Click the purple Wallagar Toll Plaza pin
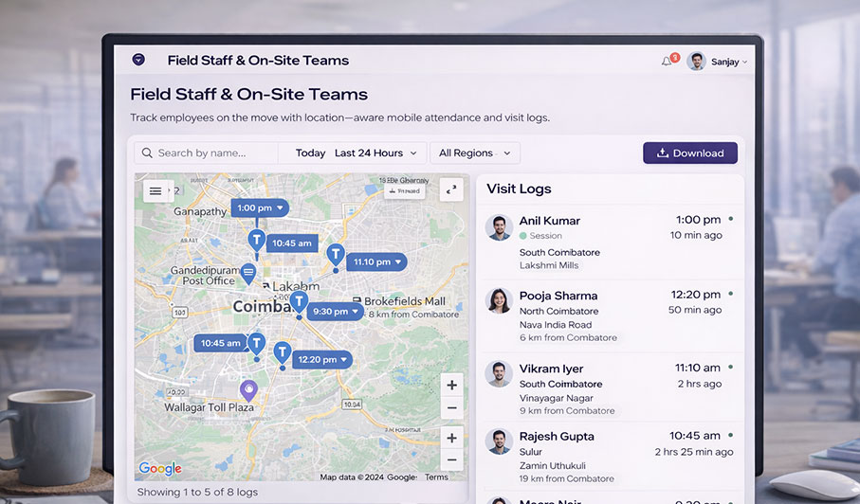The width and height of the screenshot is (860, 504). tap(249, 390)
